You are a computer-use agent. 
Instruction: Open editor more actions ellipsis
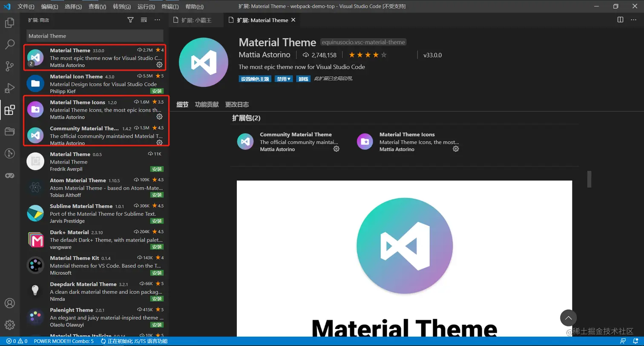pyautogui.click(x=634, y=20)
